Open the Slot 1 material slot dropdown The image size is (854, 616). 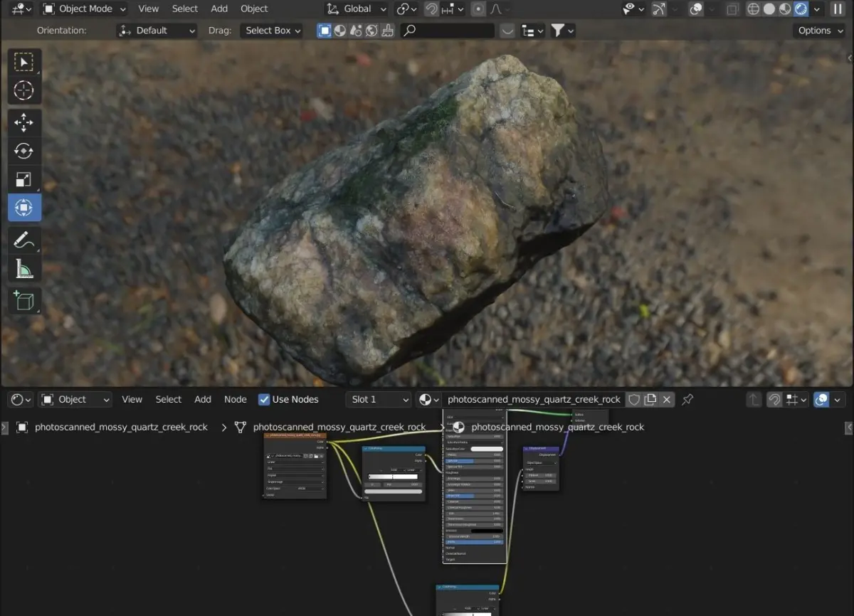point(379,400)
